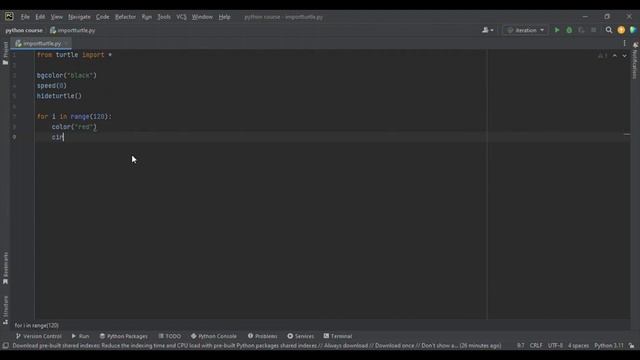Open the Help menu
Viewport: 640px width, 360px height.
pyautogui.click(x=224, y=17)
